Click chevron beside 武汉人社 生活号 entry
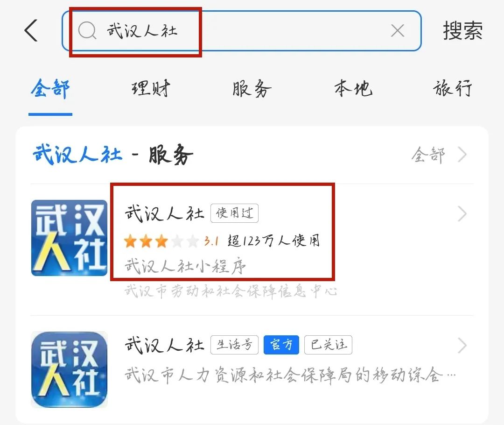The image size is (504, 425). click(x=462, y=346)
